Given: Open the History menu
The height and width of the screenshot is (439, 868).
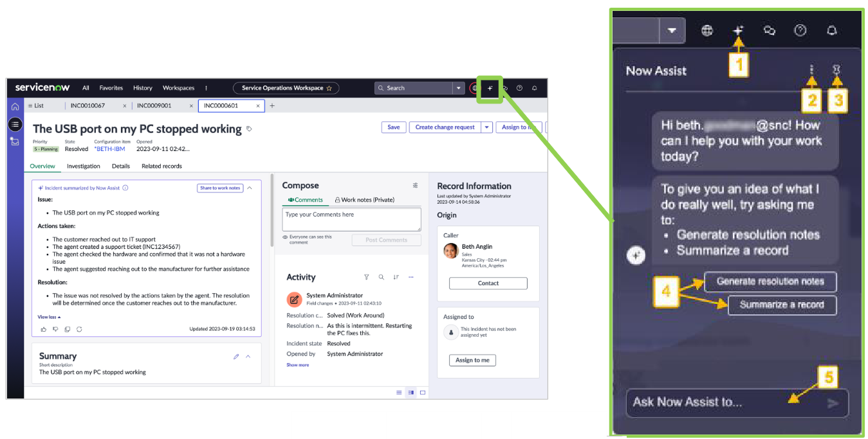Looking at the screenshot, I should click(x=143, y=88).
